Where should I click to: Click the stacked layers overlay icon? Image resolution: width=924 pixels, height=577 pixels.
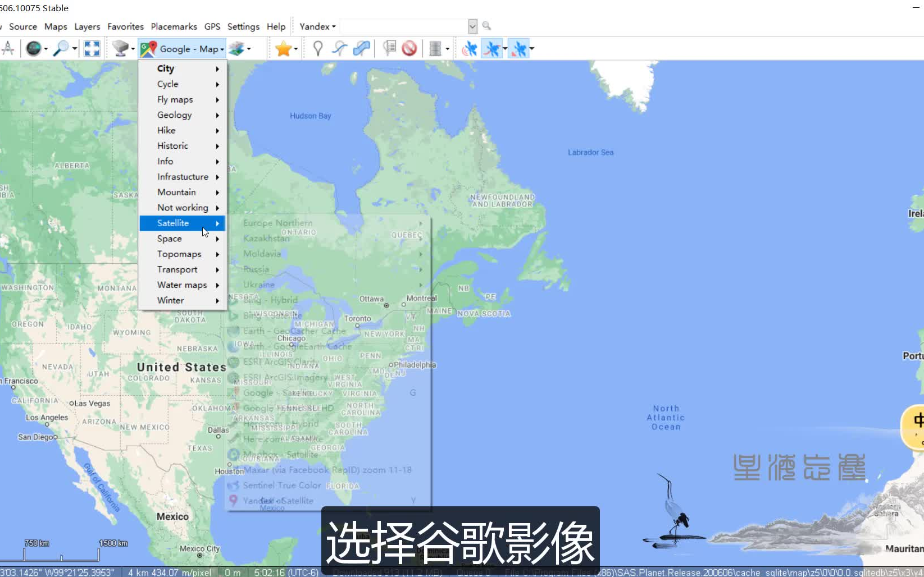[236, 49]
